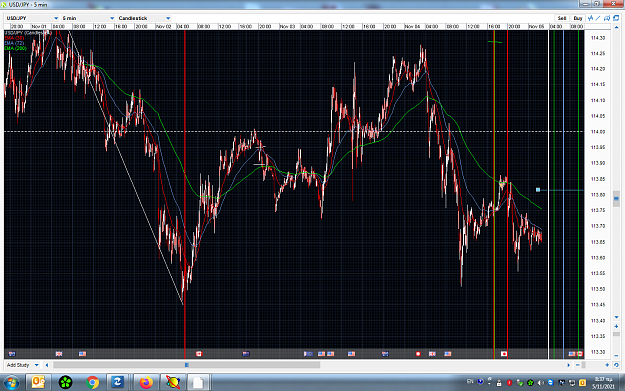
Task: Click the vertical zoom in plus icon
Action: click(x=616, y=326)
